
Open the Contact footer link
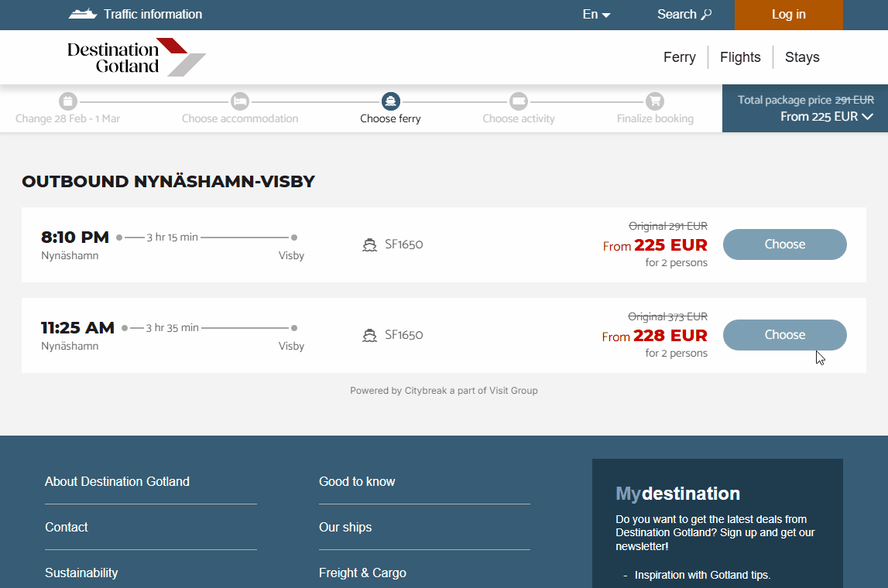67,528
